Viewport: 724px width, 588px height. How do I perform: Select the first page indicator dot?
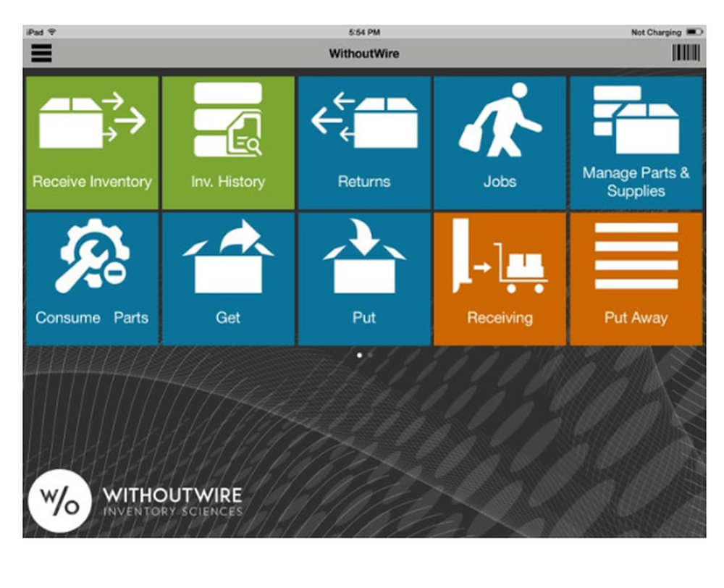(x=359, y=356)
